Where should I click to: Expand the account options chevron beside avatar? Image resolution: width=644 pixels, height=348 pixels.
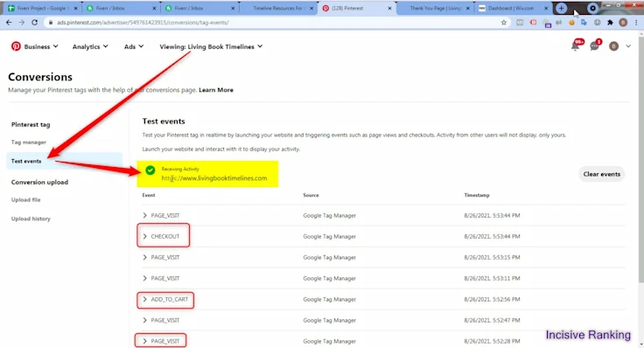[628, 46]
